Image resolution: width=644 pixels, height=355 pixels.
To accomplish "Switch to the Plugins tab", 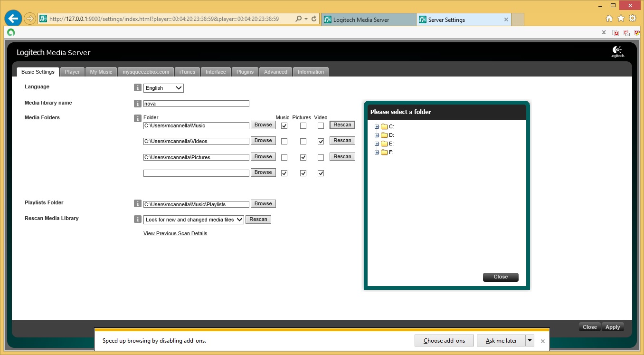I will pyautogui.click(x=245, y=72).
